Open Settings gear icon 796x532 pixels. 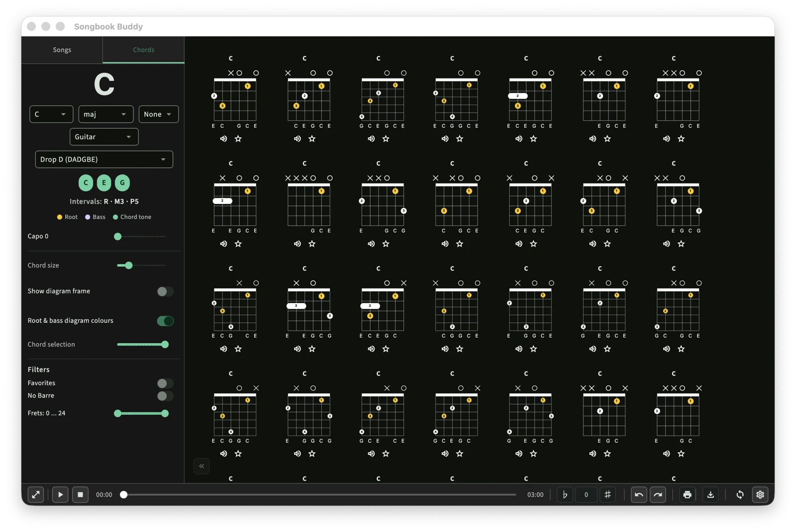[760, 495]
